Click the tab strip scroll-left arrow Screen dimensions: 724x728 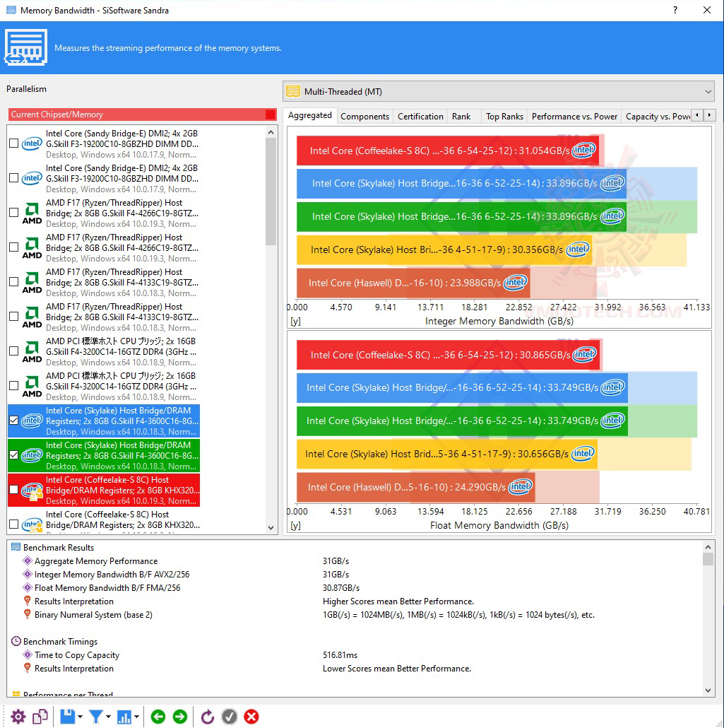click(697, 115)
